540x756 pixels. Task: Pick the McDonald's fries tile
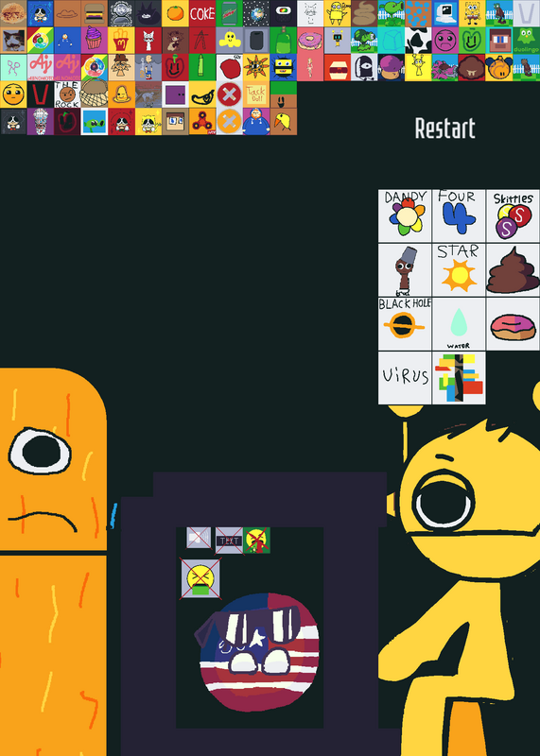click(121, 41)
